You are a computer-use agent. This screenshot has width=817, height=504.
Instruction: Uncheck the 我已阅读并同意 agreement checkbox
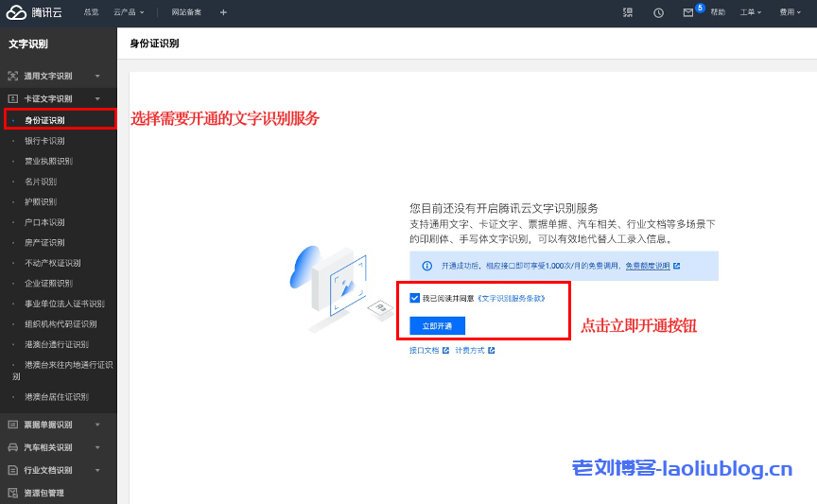point(415,298)
